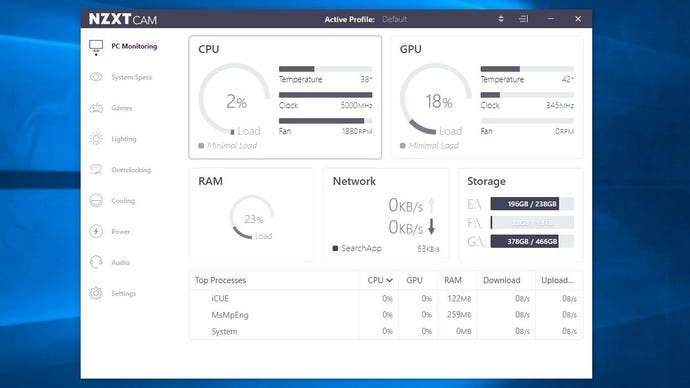The width and height of the screenshot is (690, 388).
Task: Open the Games controller icon
Action: (x=96, y=108)
